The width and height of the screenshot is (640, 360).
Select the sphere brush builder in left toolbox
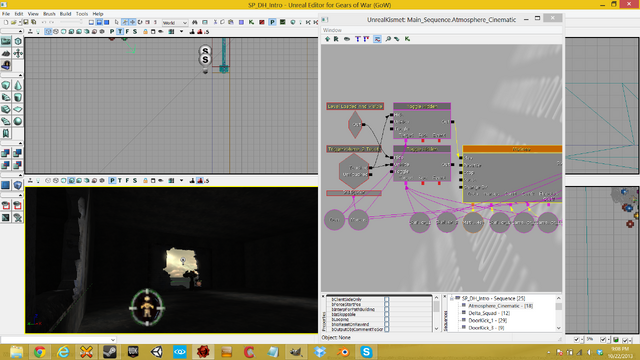[x=18, y=121]
